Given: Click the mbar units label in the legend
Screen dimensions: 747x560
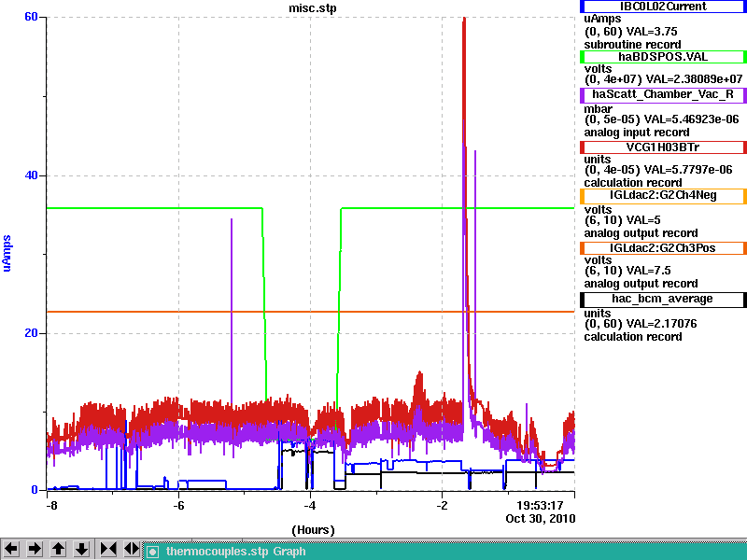Looking at the screenshot, I should click(598, 108).
